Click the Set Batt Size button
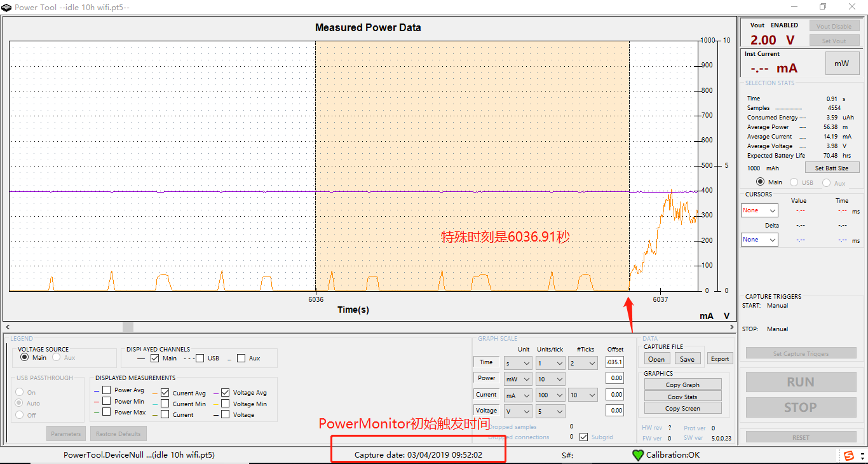Viewport: 868px width, 464px height. click(832, 168)
